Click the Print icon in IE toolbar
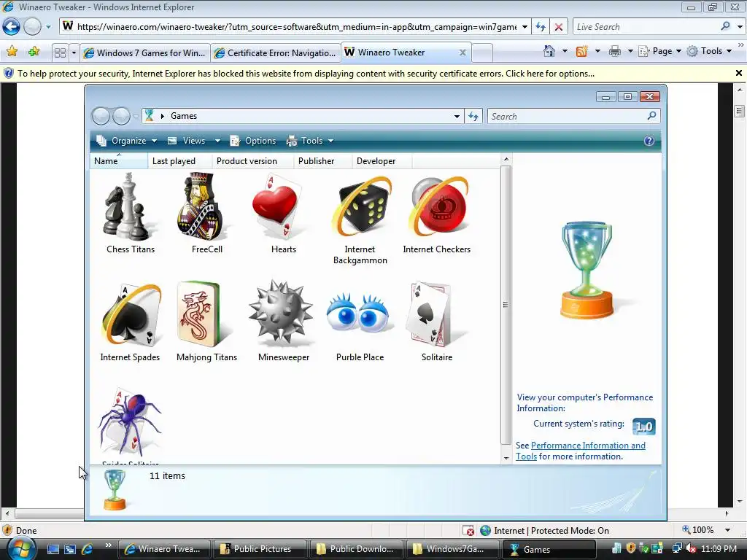747x560 pixels. [x=614, y=52]
